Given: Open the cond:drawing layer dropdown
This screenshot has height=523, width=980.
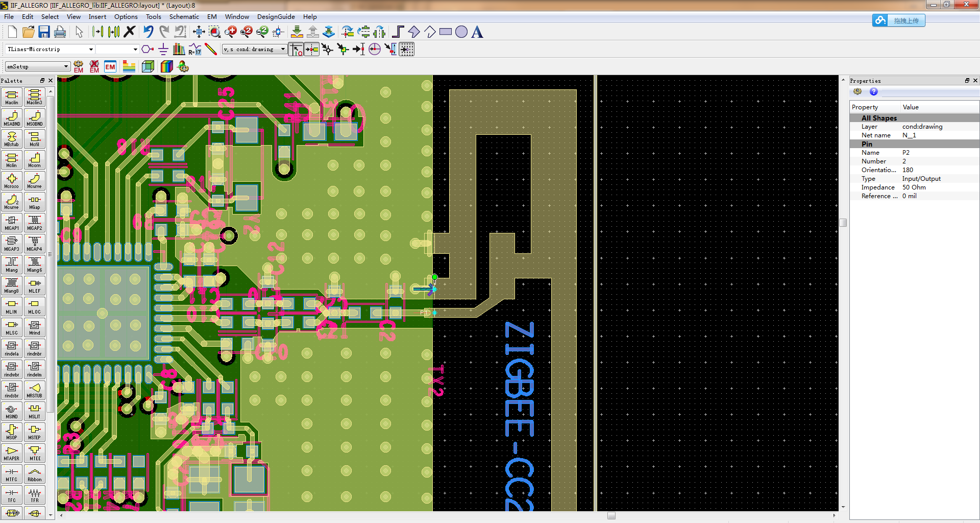Looking at the screenshot, I should pyautogui.click(x=283, y=50).
